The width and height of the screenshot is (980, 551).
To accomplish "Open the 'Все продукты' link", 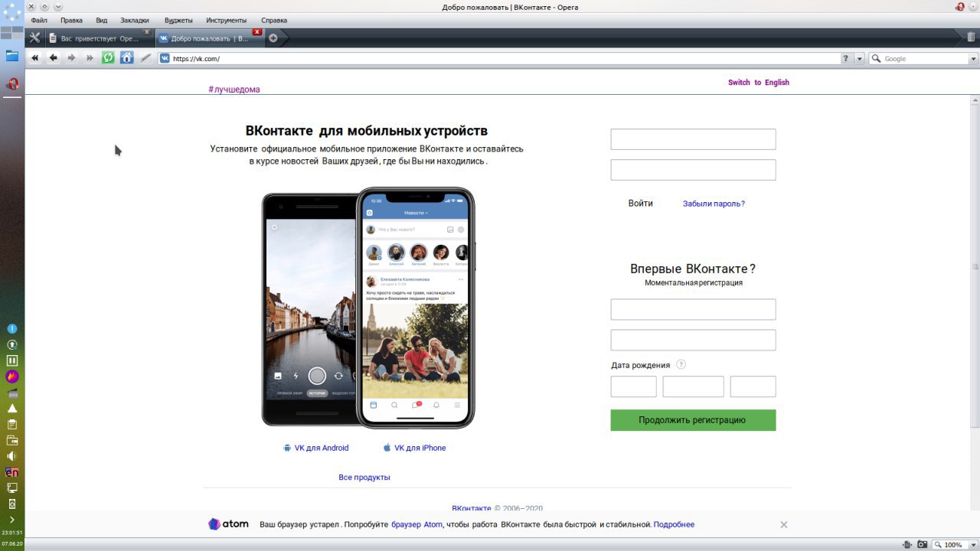I will pyautogui.click(x=364, y=478).
